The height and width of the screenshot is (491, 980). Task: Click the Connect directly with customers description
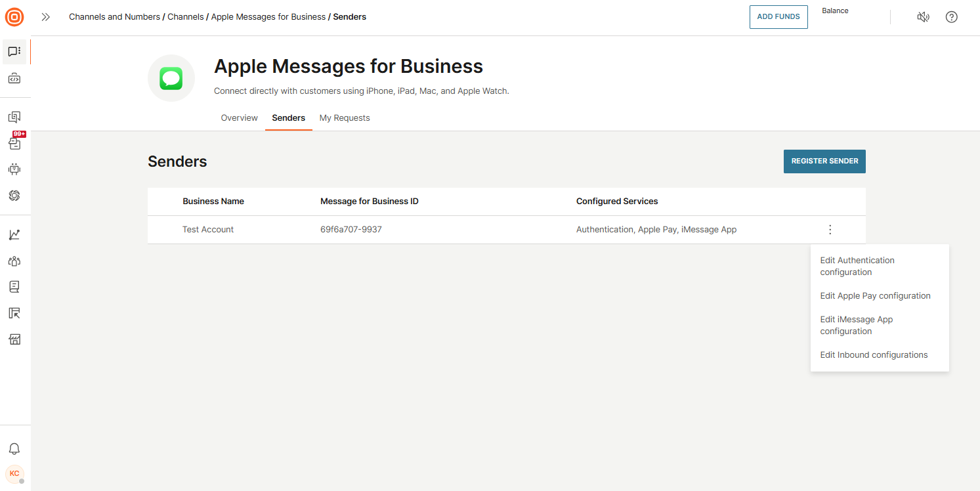362,91
